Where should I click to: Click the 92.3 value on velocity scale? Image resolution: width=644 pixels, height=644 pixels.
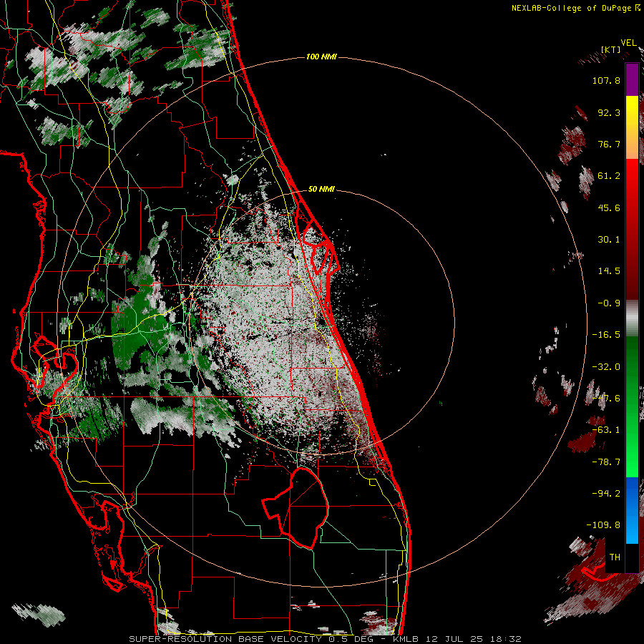[x=609, y=112]
